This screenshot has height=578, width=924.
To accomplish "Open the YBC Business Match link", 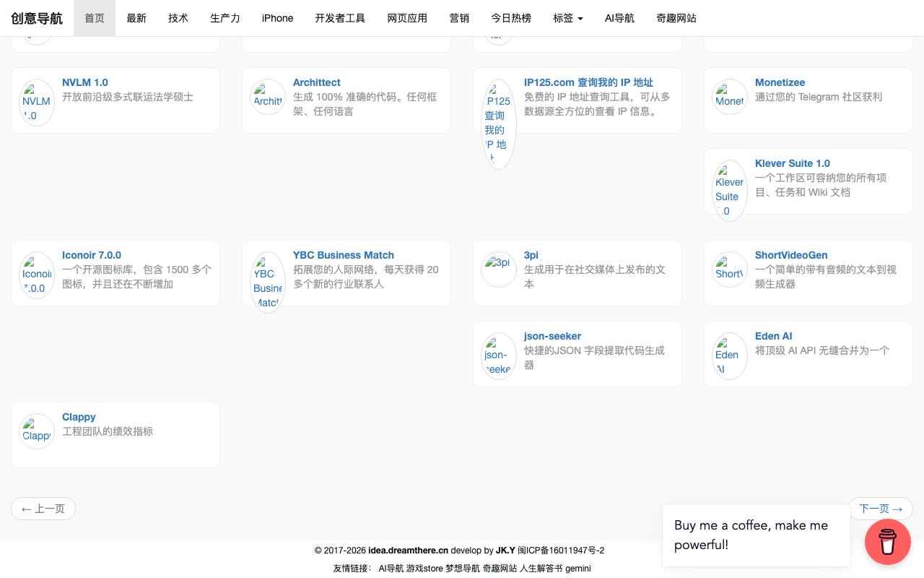I will [x=344, y=255].
